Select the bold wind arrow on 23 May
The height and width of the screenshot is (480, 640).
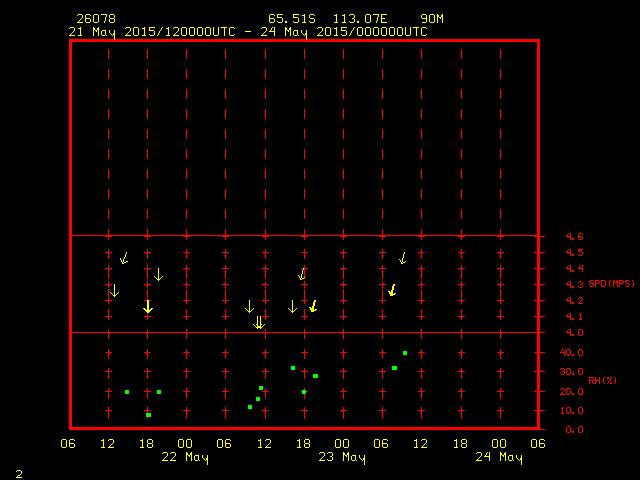392,290
